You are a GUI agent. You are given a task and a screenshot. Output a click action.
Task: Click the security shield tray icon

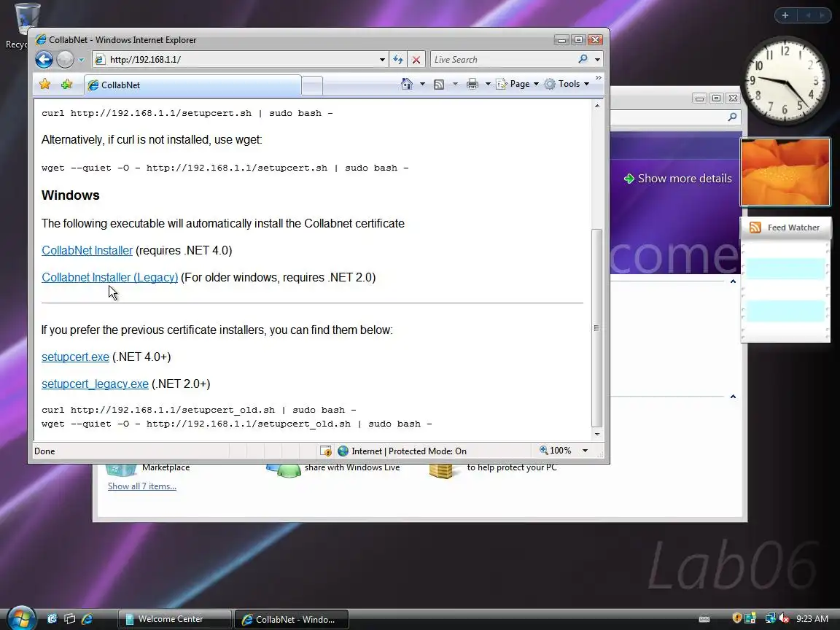[x=737, y=618]
